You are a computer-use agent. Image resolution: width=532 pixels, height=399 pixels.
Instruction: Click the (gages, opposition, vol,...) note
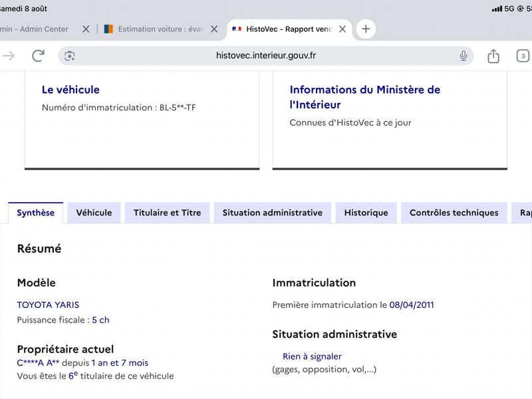coord(325,369)
